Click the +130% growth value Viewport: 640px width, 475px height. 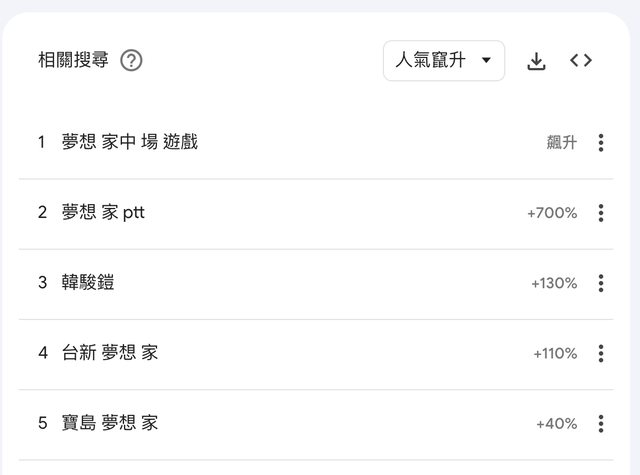click(554, 283)
